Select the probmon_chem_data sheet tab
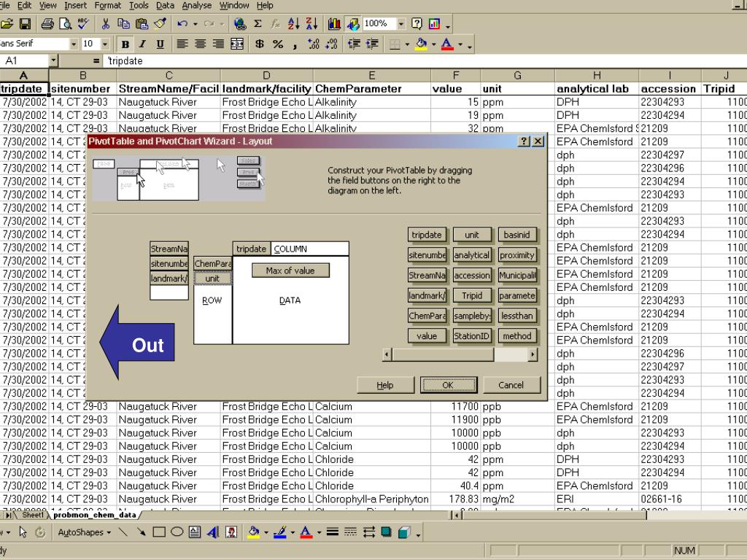Viewport: 747px width, 560px height. click(x=94, y=516)
